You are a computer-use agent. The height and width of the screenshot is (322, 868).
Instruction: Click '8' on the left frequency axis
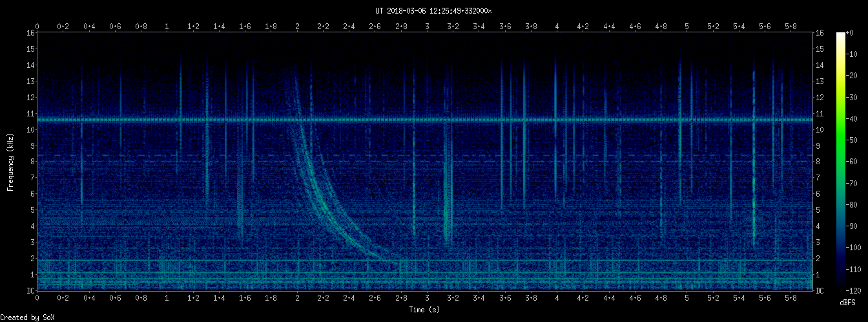point(32,162)
